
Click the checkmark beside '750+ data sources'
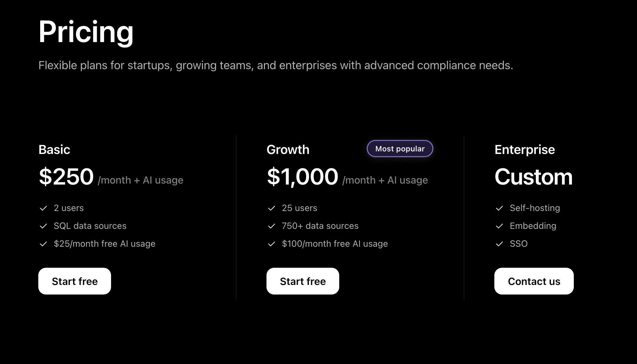[272, 226]
